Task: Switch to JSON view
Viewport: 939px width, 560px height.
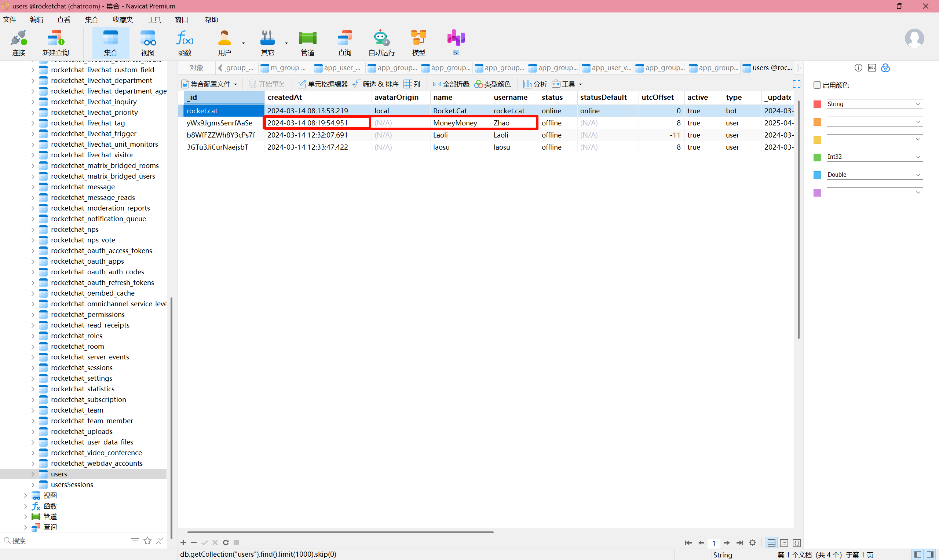Action: 797,543
